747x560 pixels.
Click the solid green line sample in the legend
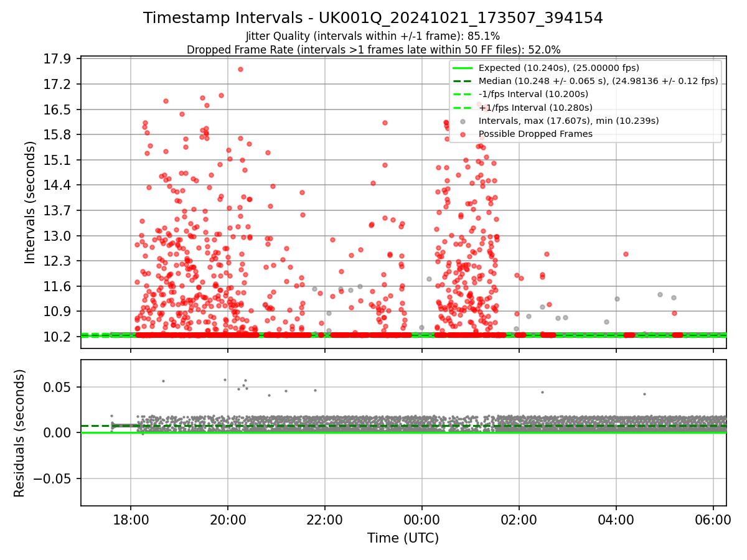(463, 68)
